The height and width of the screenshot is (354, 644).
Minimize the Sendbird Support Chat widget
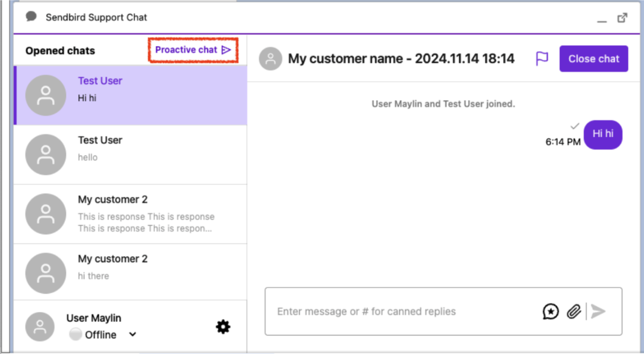click(602, 21)
